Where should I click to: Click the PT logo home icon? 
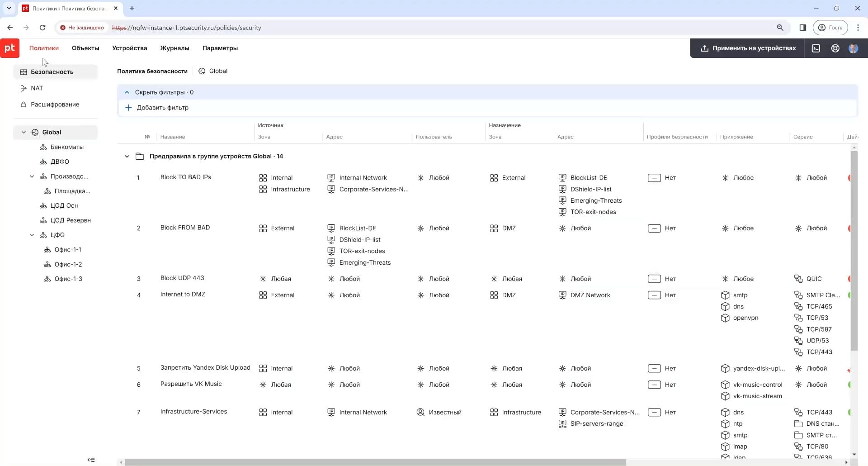(9, 48)
